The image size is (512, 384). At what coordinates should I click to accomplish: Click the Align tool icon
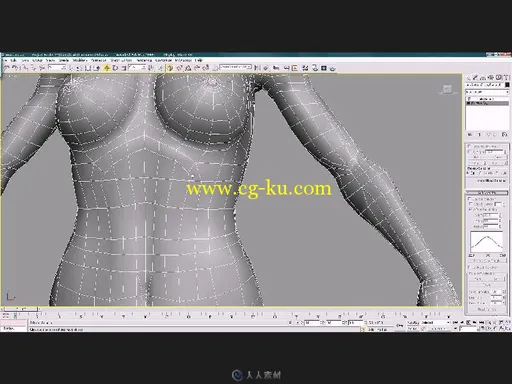(x=266, y=68)
